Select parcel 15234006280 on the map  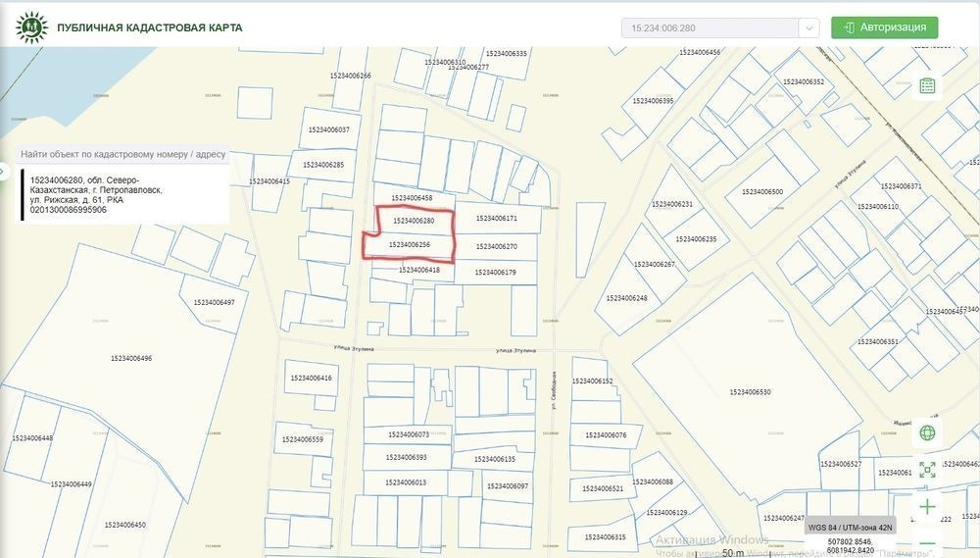click(414, 221)
